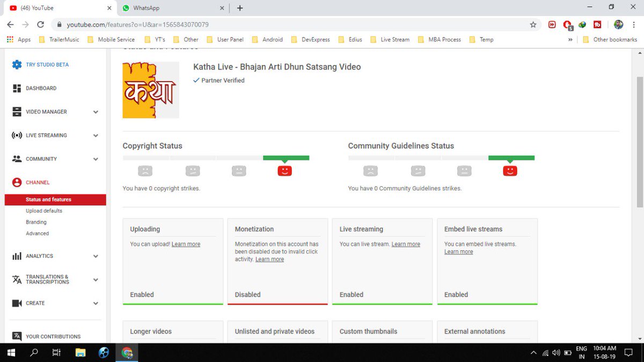Click the taskbar clock showing 10:04 AM
The width and height of the screenshot is (644, 362).
pos(604,353)
